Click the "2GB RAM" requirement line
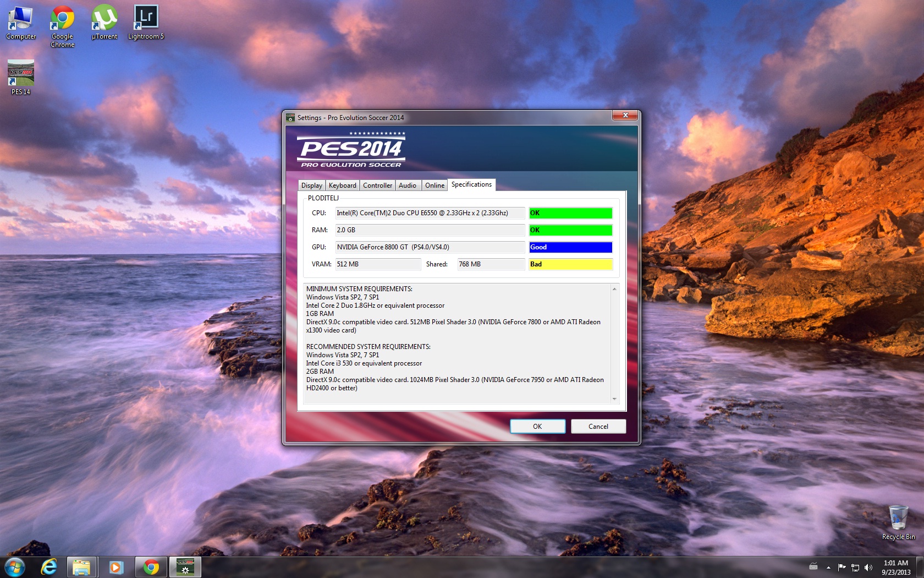This screenshot has width=924, height=578. click(x=320, y=372)
